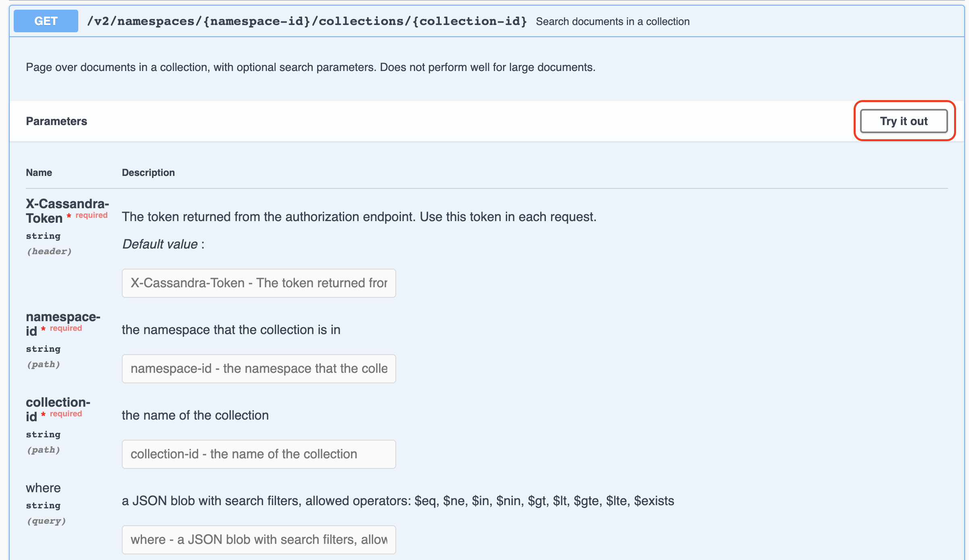Click the Try it out button
Viewport: 969px width, 560px height.
point(904,121)
